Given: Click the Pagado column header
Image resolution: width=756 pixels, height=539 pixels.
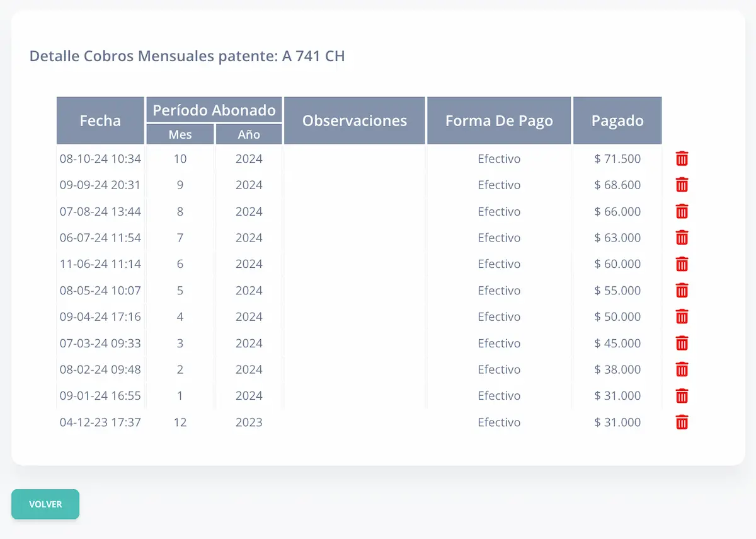Looking at the screenshot, I should (617, 120).
